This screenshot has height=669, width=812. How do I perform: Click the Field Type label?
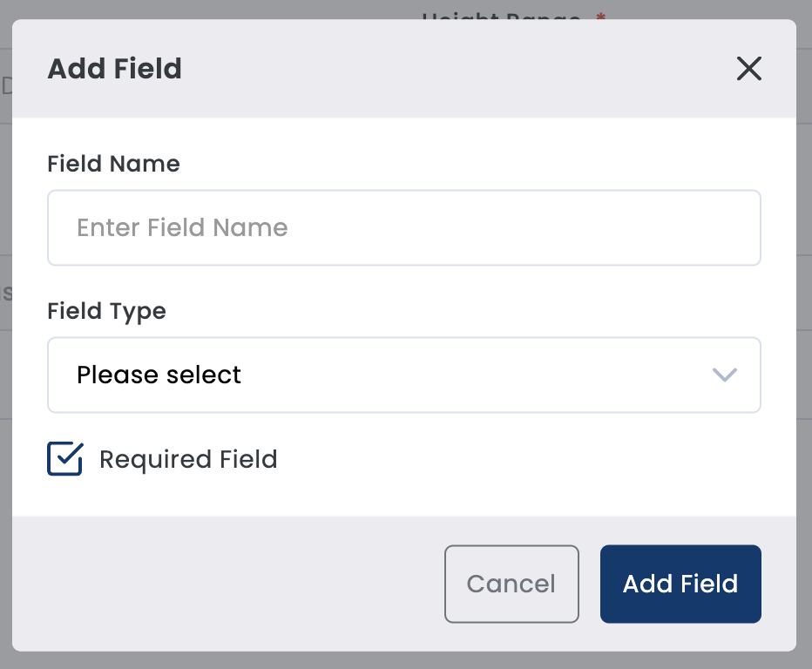pyautogui.click(x=106, y=311)
